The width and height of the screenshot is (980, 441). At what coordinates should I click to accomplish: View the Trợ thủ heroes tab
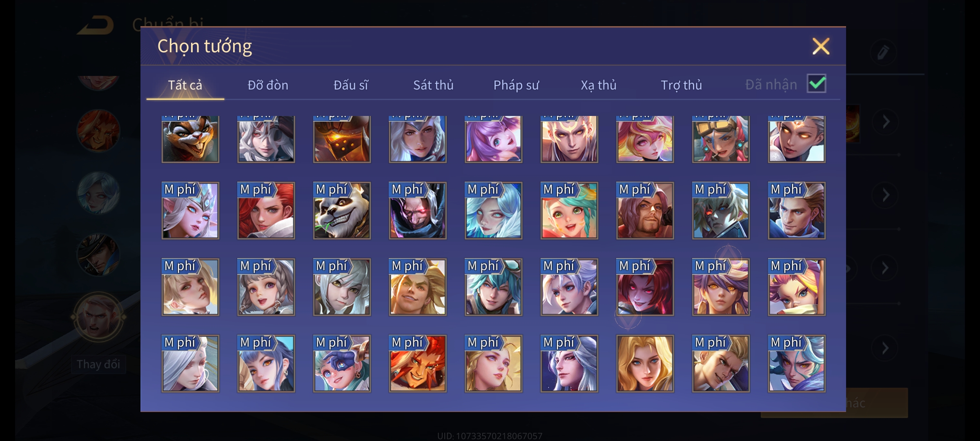coord(681,85)
